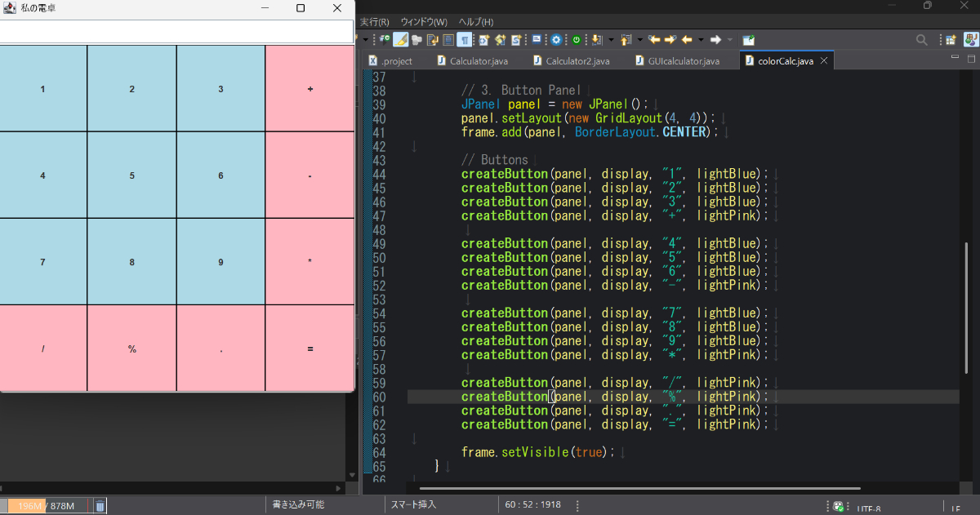Click the Back navigation arrow
This screenshot has height=515, width=980.
pyautogui.click(x=687, y=39)
